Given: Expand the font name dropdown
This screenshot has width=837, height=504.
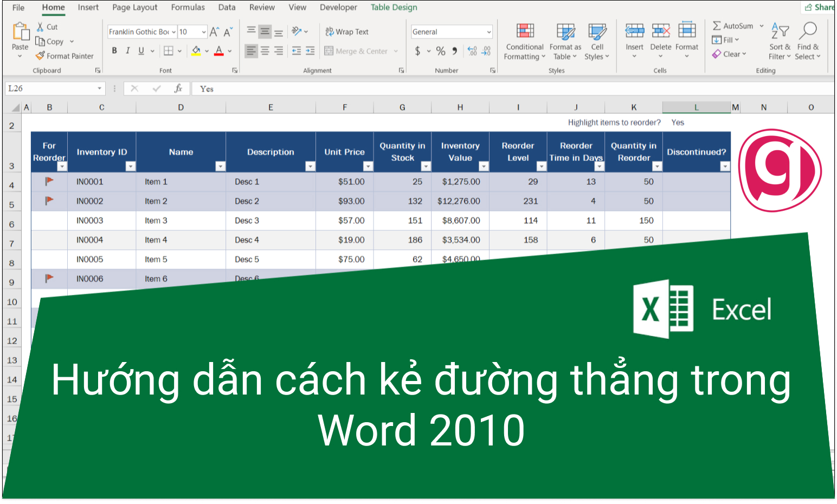Looking at the screenshot, I should pyautogui.click(x=173, y=32).
